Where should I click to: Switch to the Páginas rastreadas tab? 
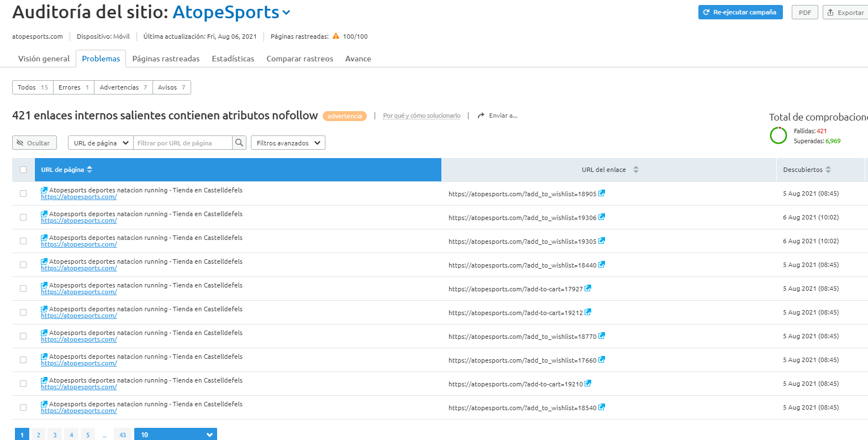coord(166,59)
